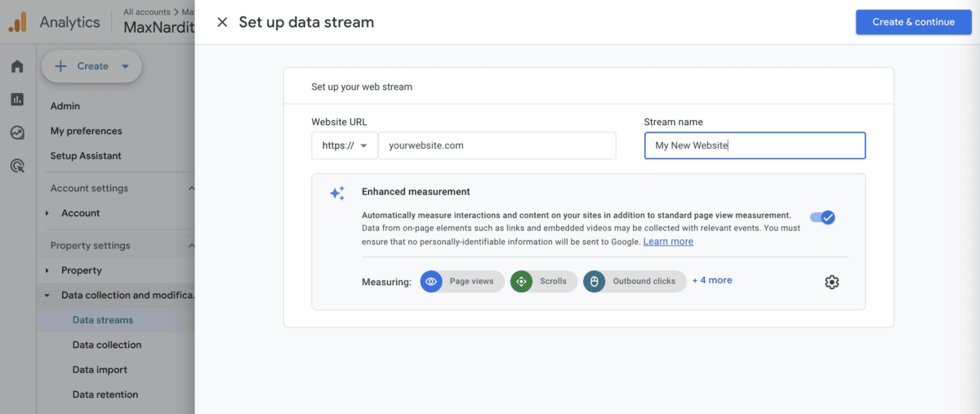This screenshot has width=980, height=414.
Task: Open the Home icon in the sidebar
Action: [17, 66]
